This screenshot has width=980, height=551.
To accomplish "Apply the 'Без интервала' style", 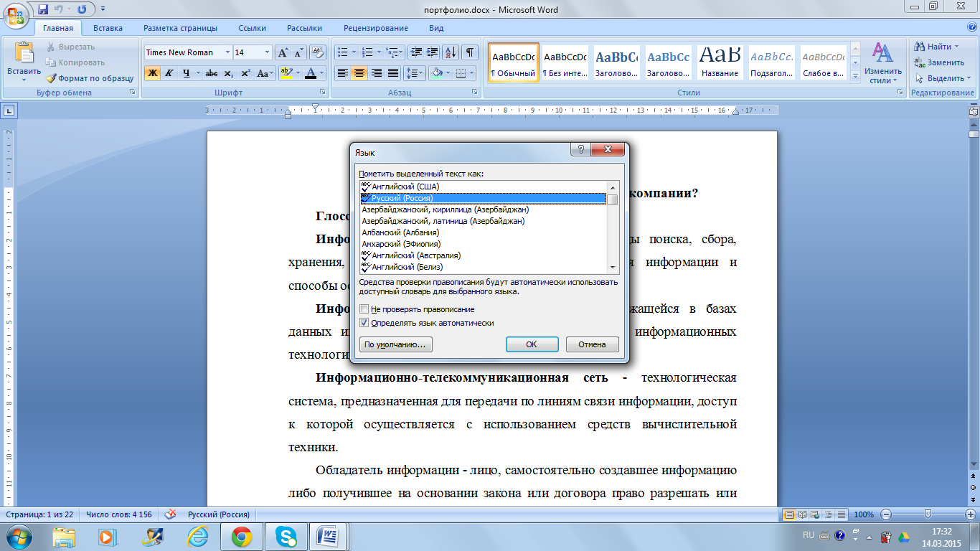I will (x=564, y=62).
